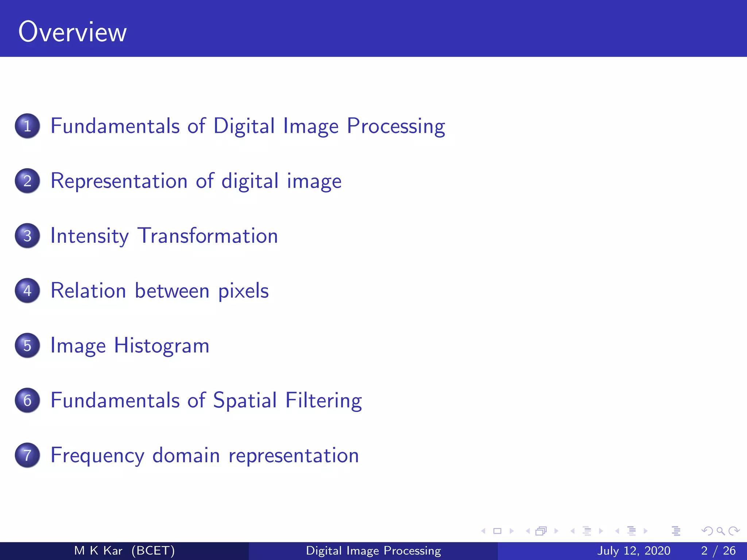Image resolution: width=747 pixels, height=560 pixels.
Task: Open section Representation of digital image
Action: (196, 181)
